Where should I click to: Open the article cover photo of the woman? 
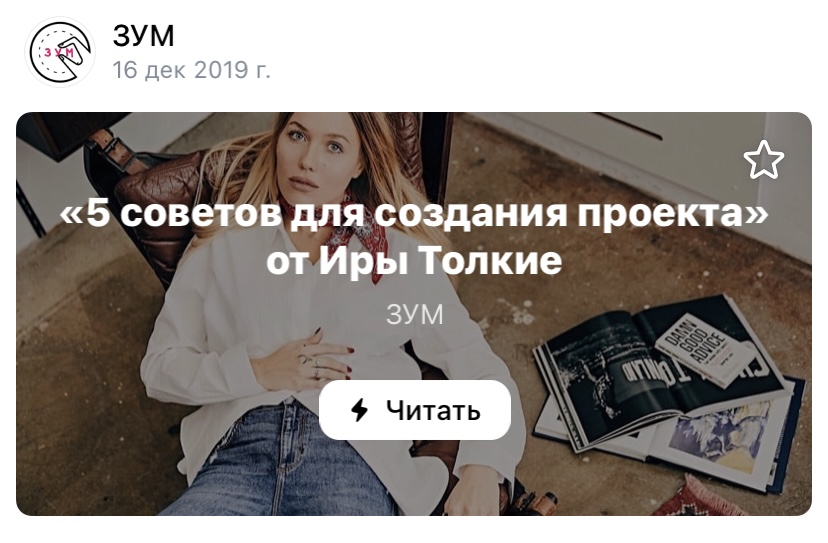click(x=414, y=314)
